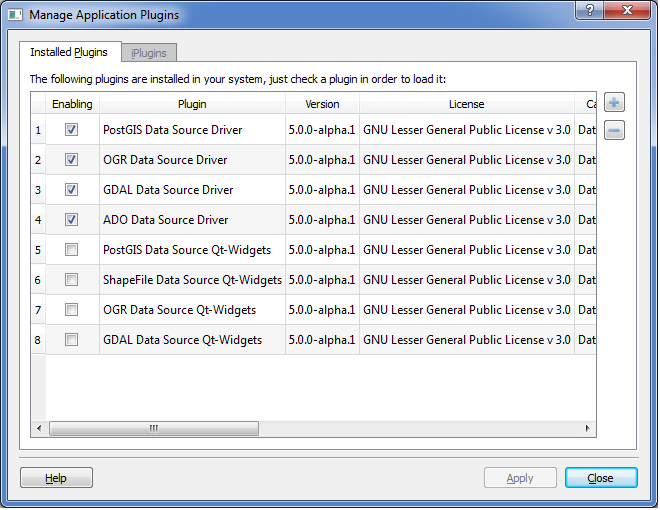Click the horizontal scrollbar thumb
The height and width of the screenshot is (510, 660).
154,429
